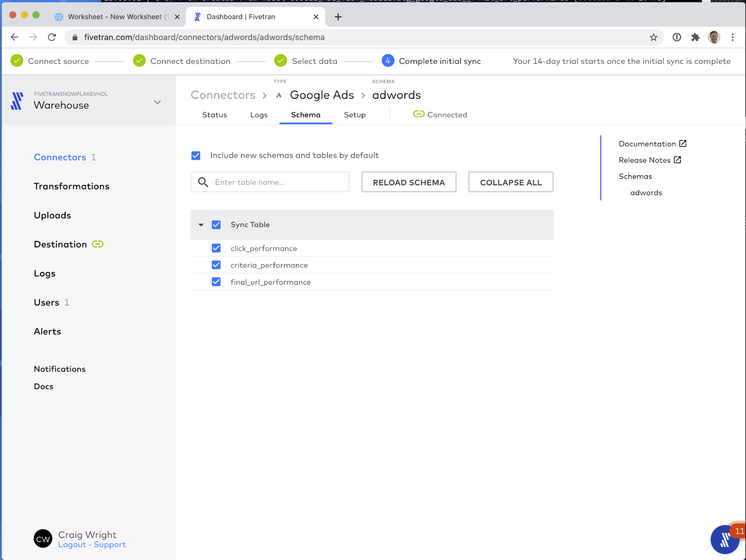Click the RELOAD SCHEMA button
Viewport: 746px width, 560px height.
(x=409, y=182)
